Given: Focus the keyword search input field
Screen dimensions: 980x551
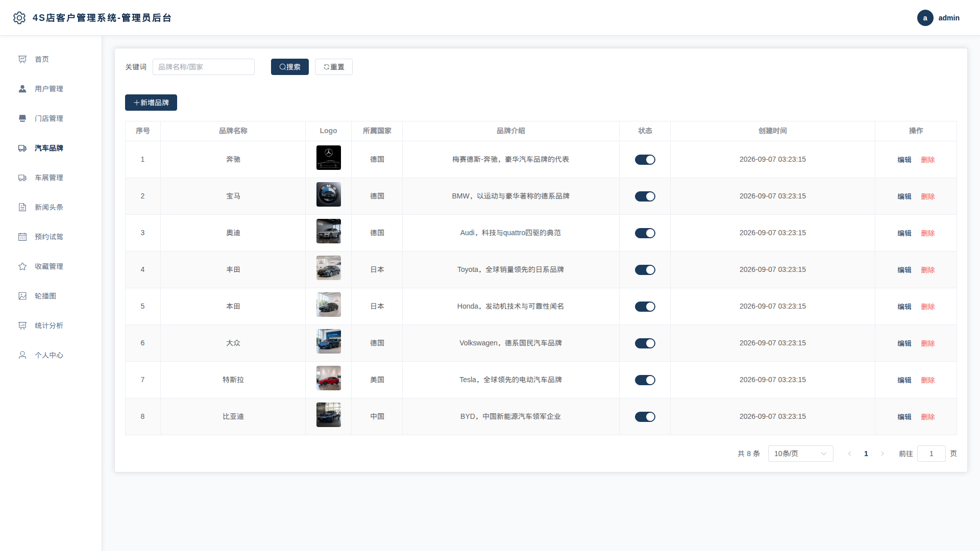Looking at the screenshot, I should (x=203, y=67).
